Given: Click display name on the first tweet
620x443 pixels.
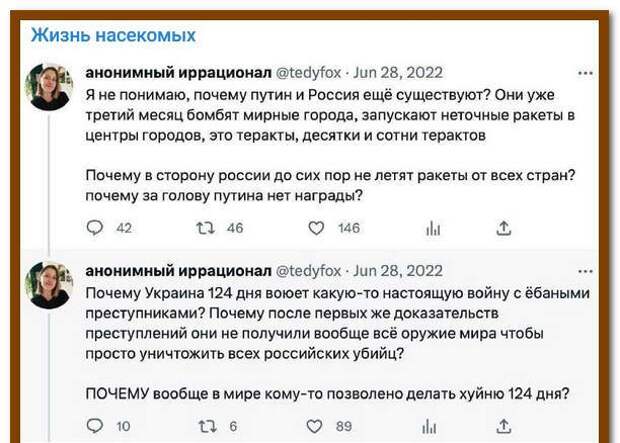Looking at the screenshot, I should tap(179, 73).
